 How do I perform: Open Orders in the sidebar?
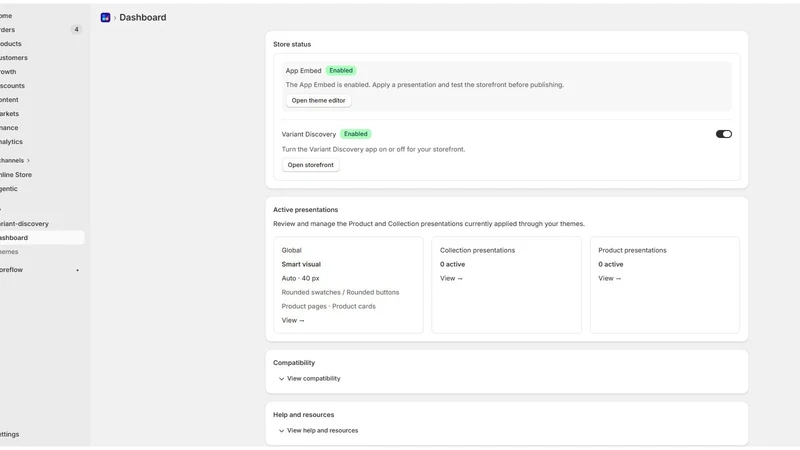(7, 30)
